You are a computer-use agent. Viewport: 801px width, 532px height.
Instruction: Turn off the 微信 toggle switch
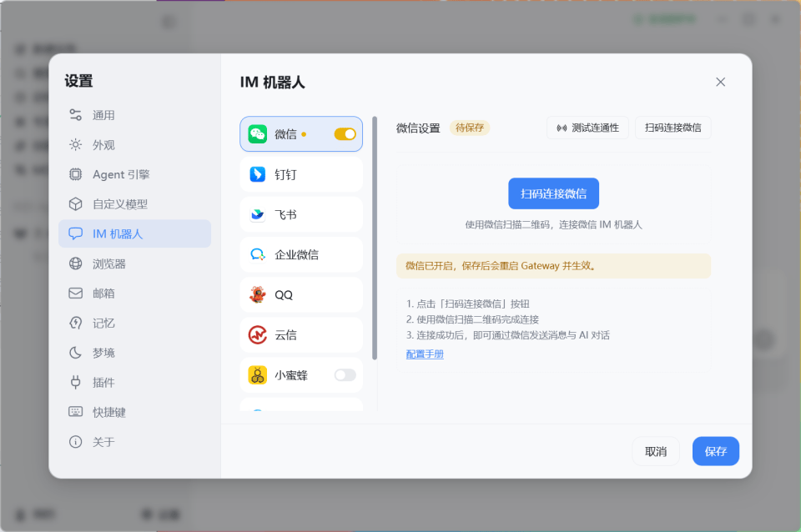345,134
